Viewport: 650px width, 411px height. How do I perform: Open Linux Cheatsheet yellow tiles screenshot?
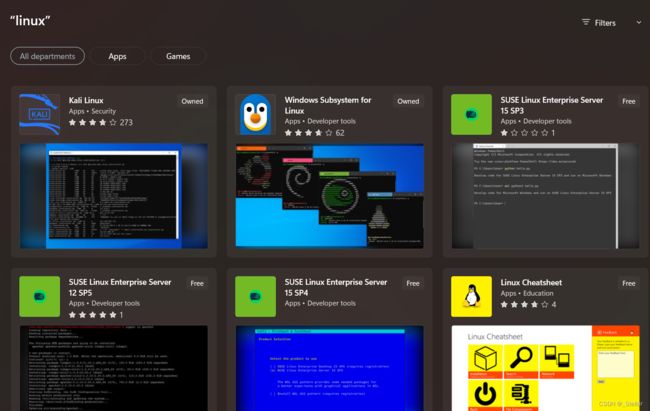[545, 368]
